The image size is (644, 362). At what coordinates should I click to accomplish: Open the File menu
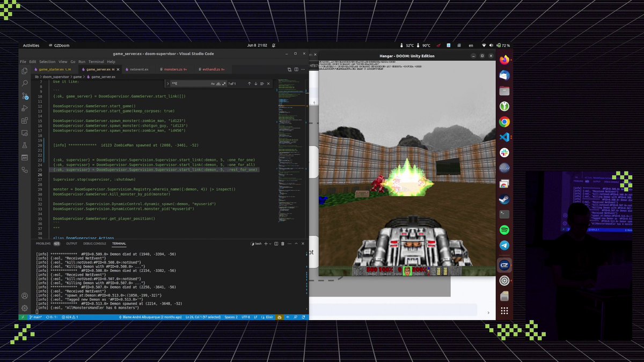coord(23,62)
